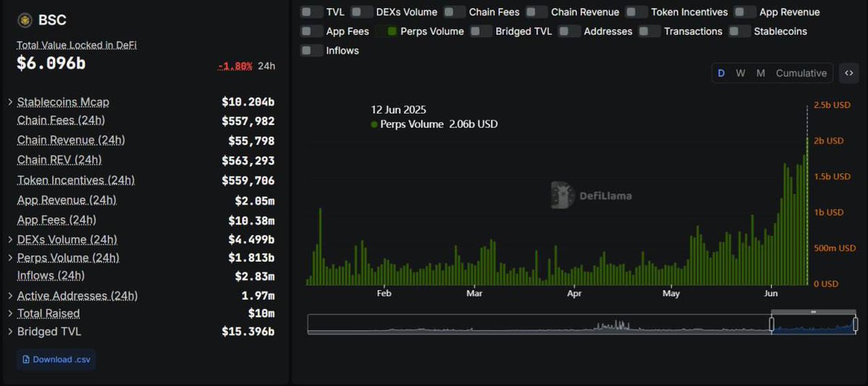Click the right range slider handle
The image size is (868, 386).
856,324
